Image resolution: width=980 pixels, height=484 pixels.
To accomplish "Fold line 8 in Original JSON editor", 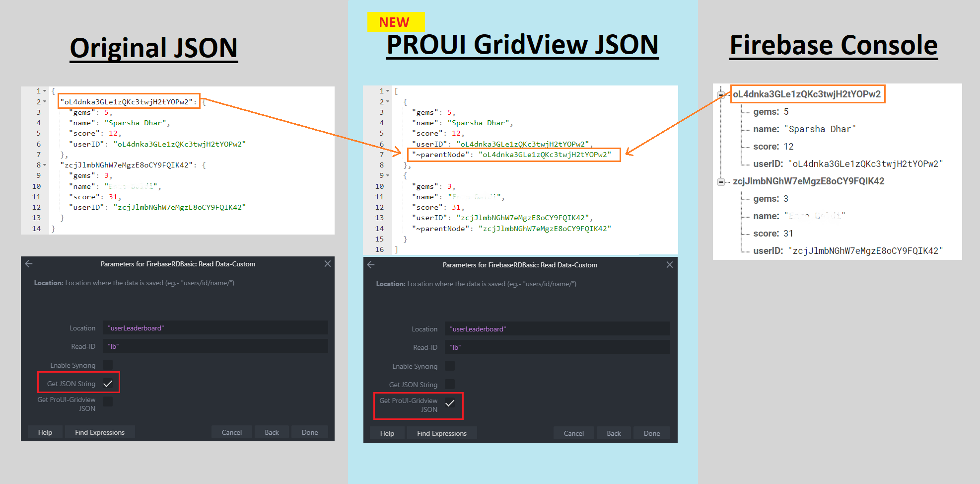I will [x=45, y=165].
